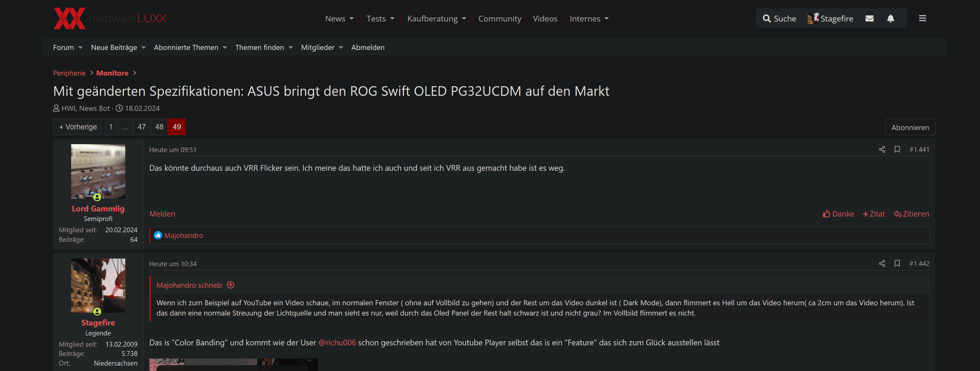The width and height of the screenshot is (980, 371).
Task: Click Stagefire username in top bar
Action: (x=836, y=19)
